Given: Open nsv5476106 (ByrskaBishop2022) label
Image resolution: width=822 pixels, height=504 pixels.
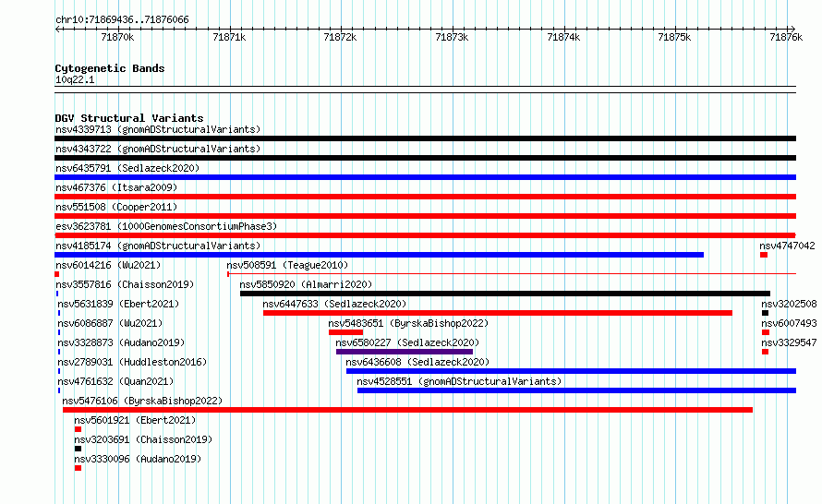Looking at the screenshot, I should [x=142, y=401].
